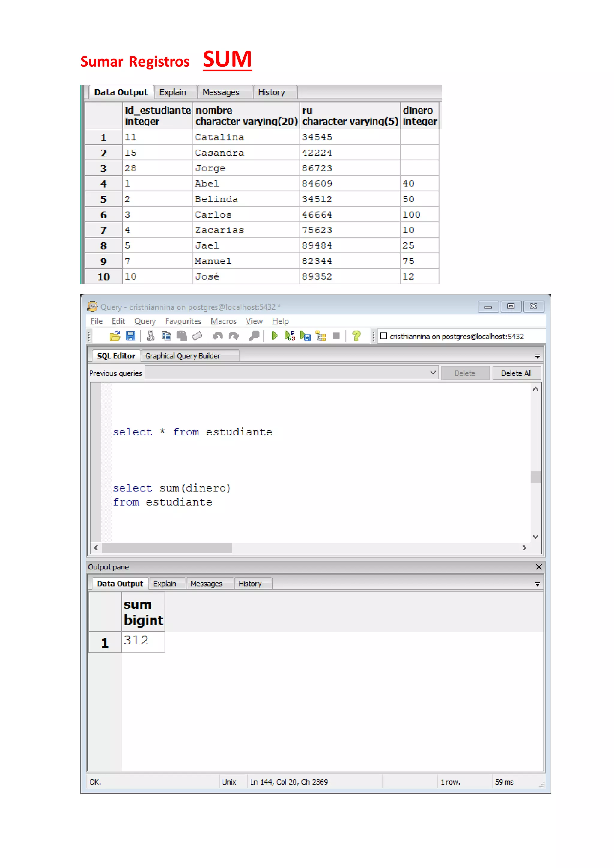This screenshot has height=868, width=614.
Task: Select the result cell showing 312
Action: (143, 641)
